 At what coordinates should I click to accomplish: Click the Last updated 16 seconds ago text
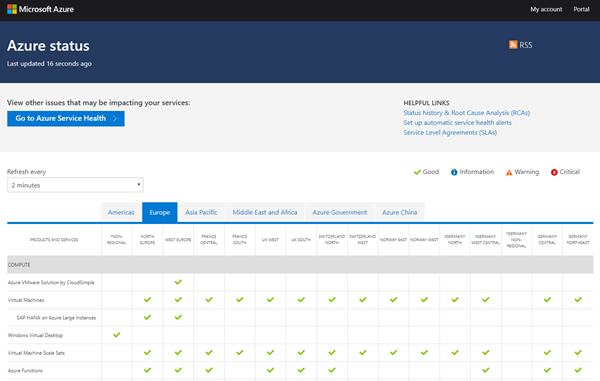click(x=49, y=64)
